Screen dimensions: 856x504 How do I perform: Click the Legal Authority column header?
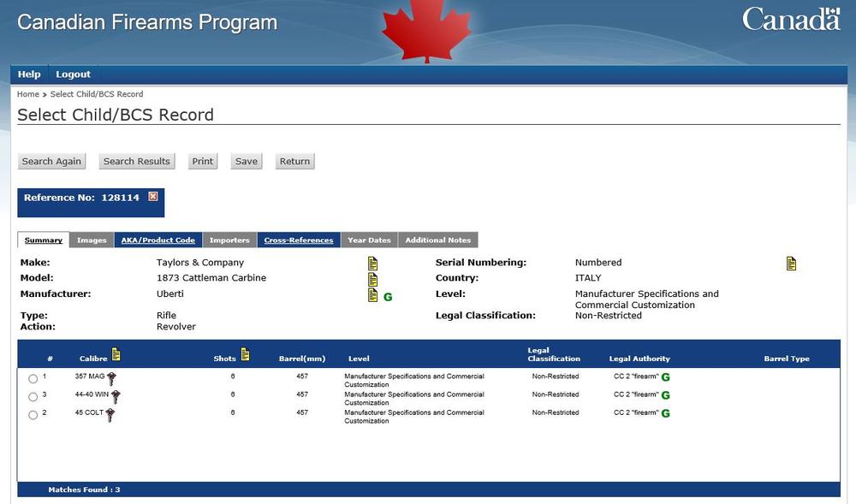[639, 359]
